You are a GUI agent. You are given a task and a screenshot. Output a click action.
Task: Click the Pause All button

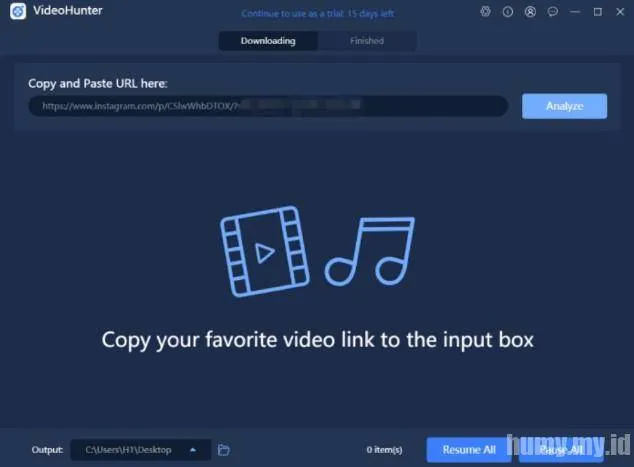(x=562, y=450)
